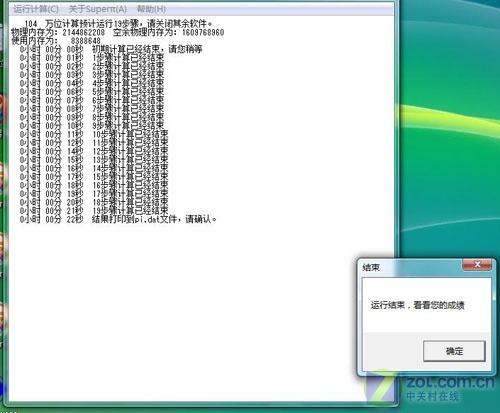Click the 确定 button in the dialog
The height and width of the screenshot is (413, 500).
454,351
